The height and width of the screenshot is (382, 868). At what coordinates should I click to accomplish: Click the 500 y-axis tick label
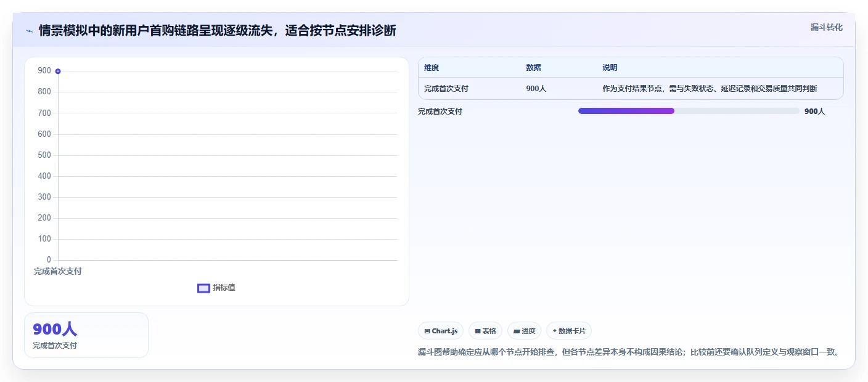[x=44, y=155]
